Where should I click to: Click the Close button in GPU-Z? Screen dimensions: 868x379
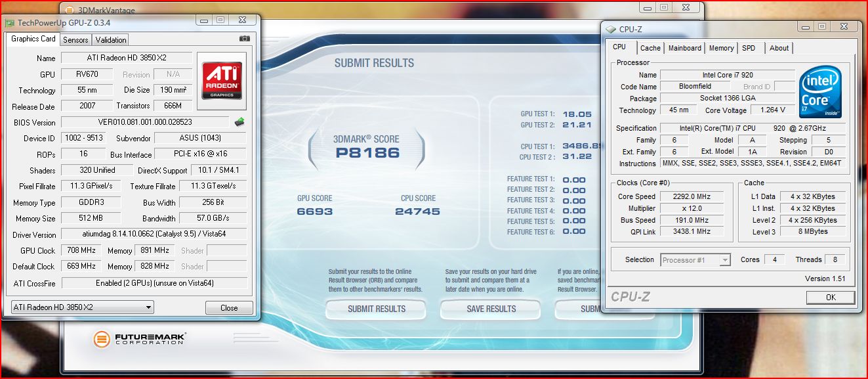[229, 307]
